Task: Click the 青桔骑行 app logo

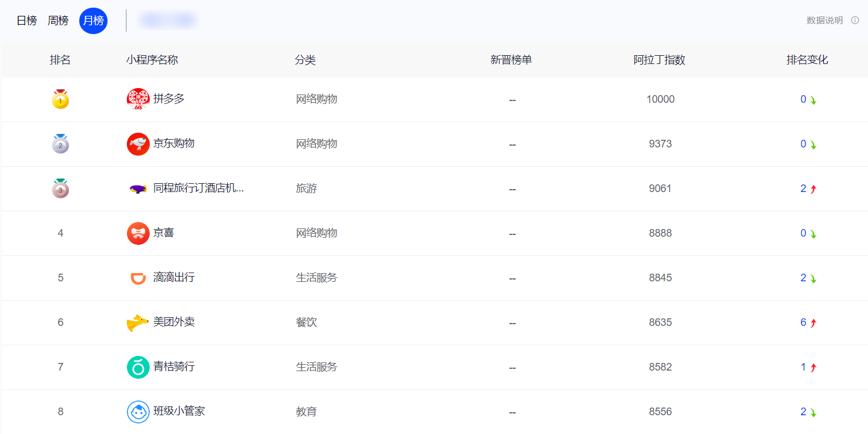Action: coord(138,367)
